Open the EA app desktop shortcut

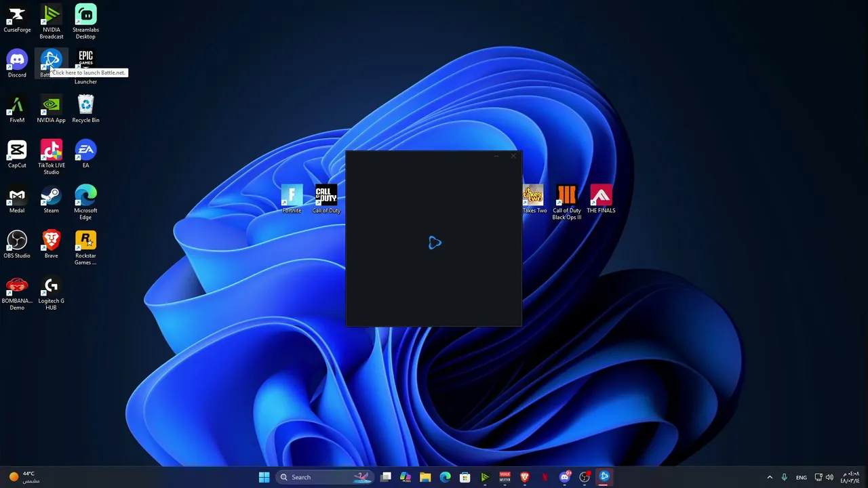[x=85, y=154]
